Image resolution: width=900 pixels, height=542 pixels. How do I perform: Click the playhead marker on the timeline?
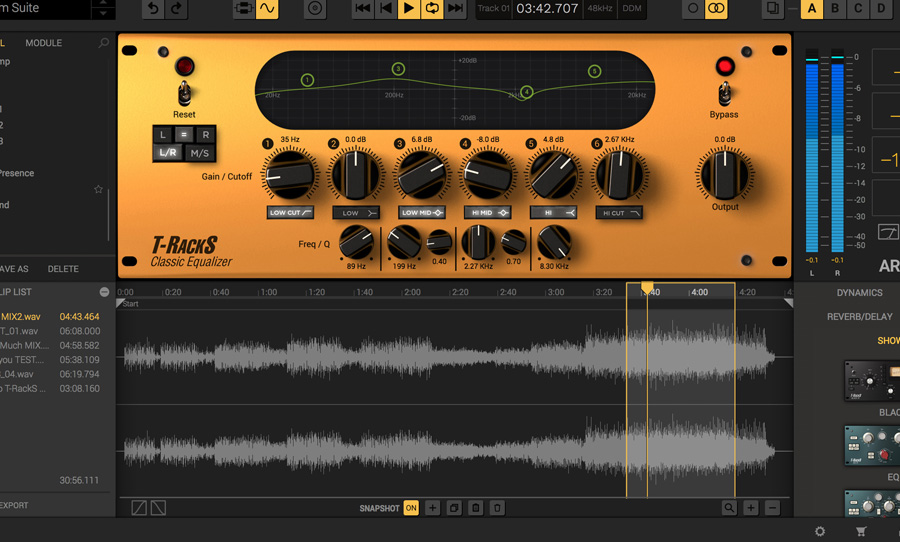[647, 287]
